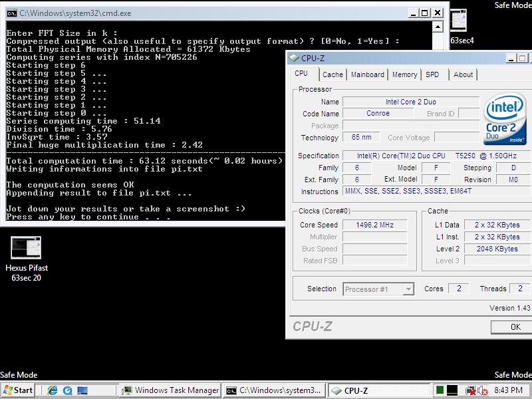
Task: Open the About tab
Action: pyautogui.click(x=463, y=74)
